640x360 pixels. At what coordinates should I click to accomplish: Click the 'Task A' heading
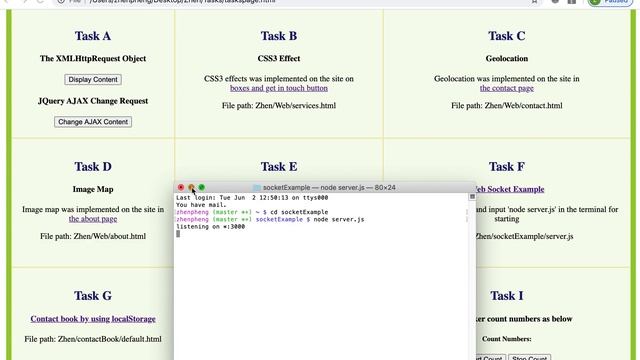(x=93, y=36)
